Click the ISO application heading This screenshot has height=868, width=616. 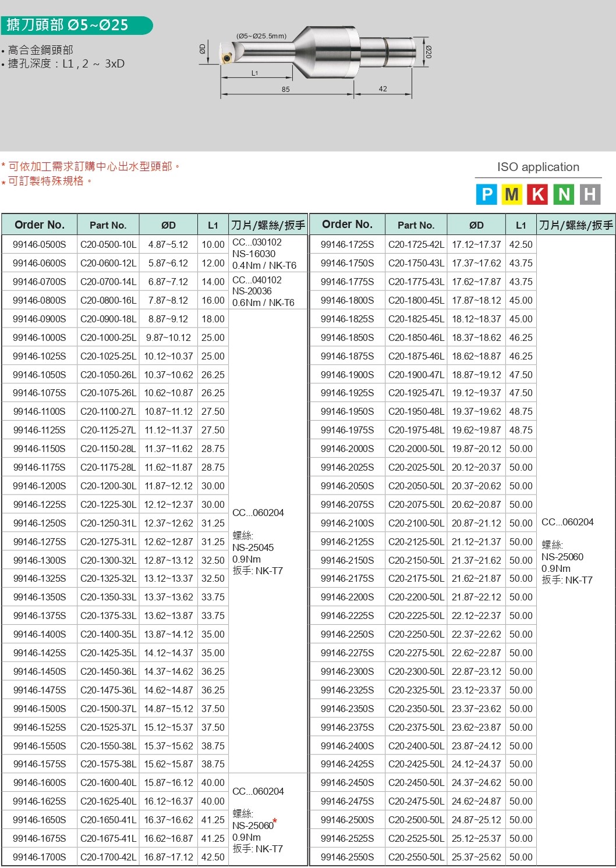538,167
